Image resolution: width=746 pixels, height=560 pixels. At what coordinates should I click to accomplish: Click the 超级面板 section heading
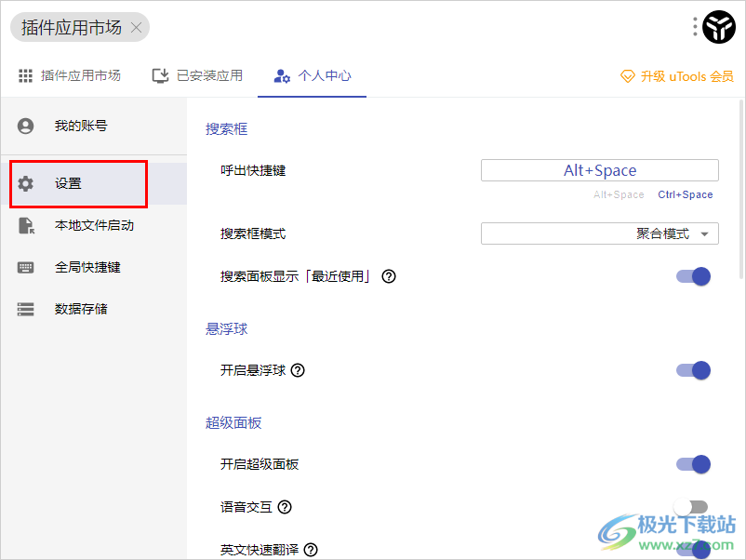tap(233, 422)
